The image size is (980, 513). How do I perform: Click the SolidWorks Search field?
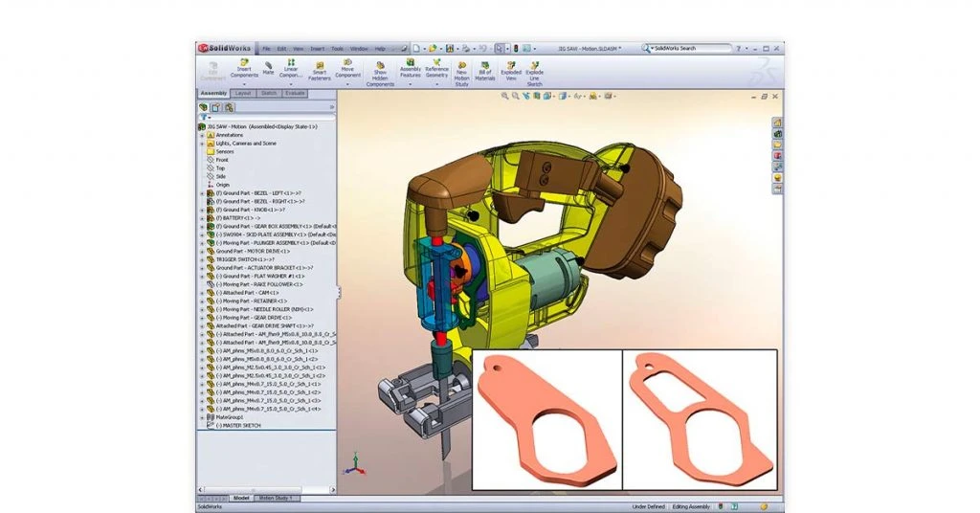(x=691, y=48)
